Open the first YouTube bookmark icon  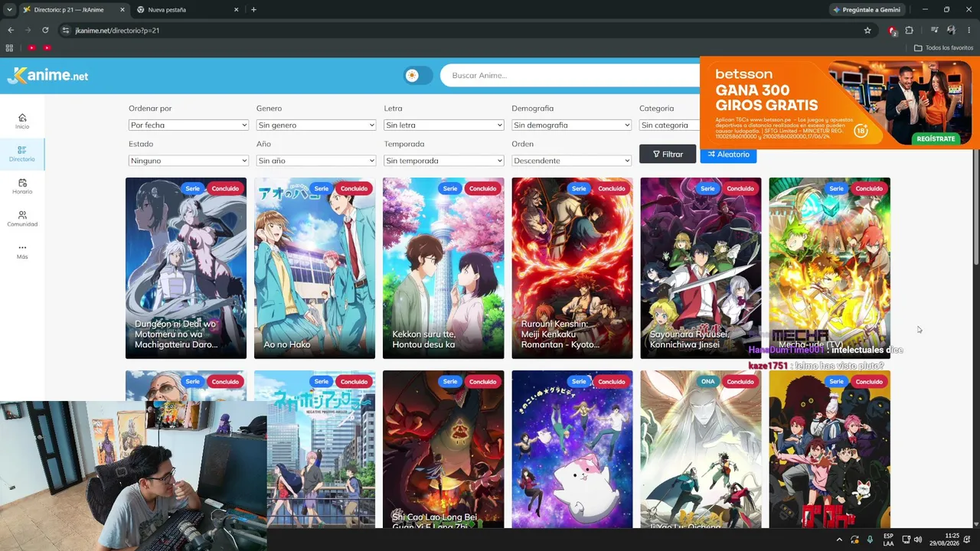click(x=31, y=47)
